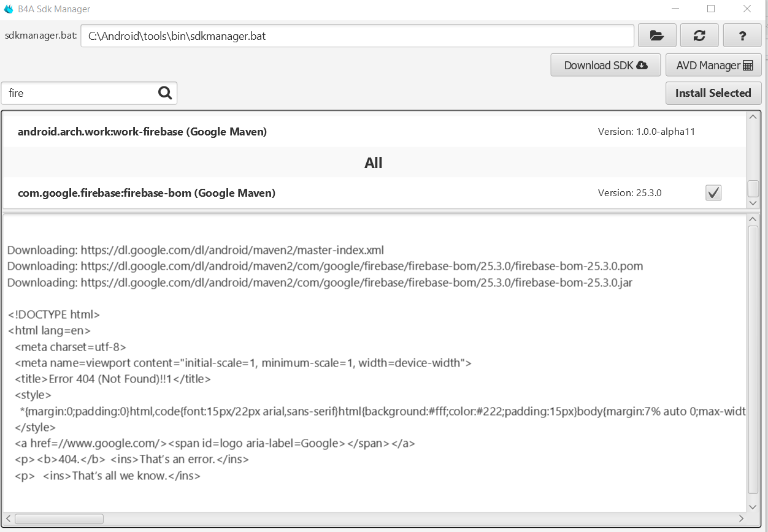Click the refresh arrows icon button

pos(699,36)
